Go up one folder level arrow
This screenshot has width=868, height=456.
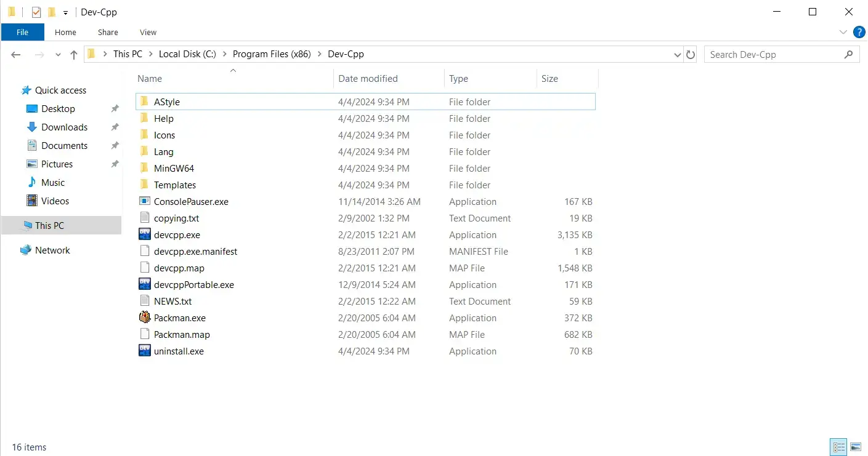point(74,55)
